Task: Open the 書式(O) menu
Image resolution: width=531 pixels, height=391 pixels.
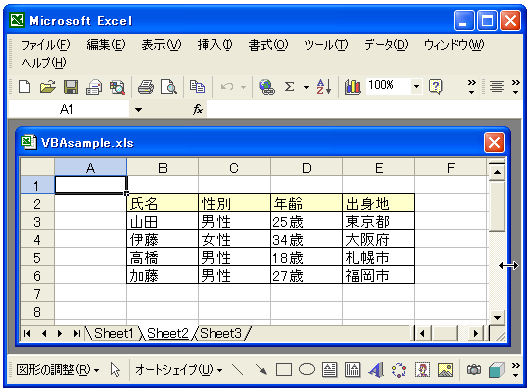Action: pos(269,45)
